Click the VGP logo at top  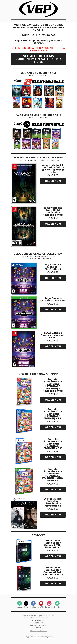click(38, 9)
